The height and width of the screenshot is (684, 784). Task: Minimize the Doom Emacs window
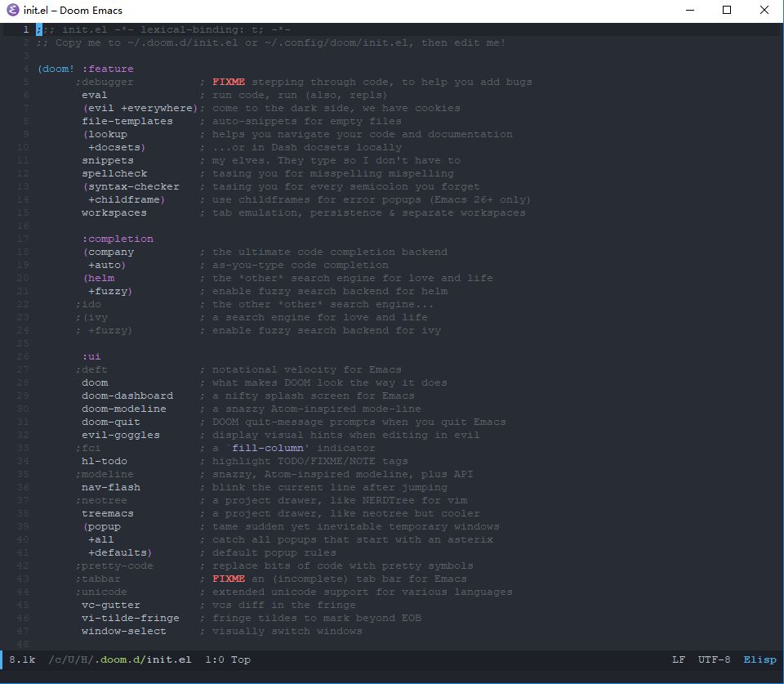690,10
